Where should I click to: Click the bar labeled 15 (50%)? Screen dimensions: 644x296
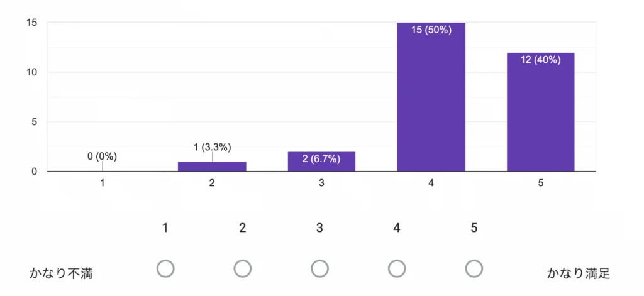[431, 97]
